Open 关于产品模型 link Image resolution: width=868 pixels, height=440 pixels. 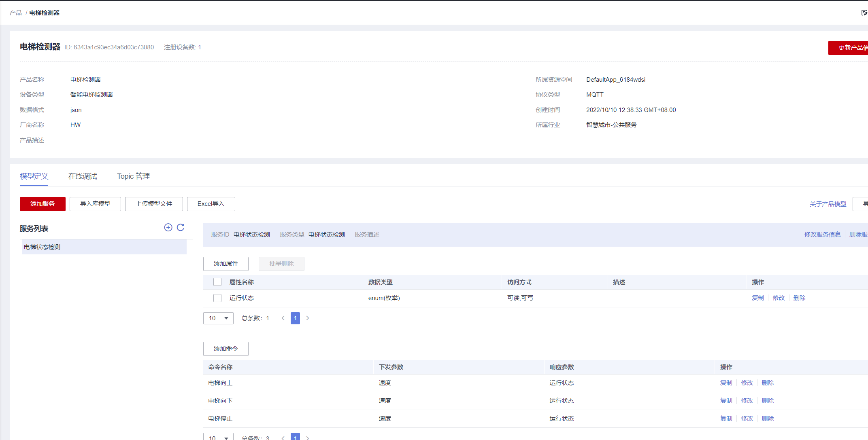[x=828, y=204]
